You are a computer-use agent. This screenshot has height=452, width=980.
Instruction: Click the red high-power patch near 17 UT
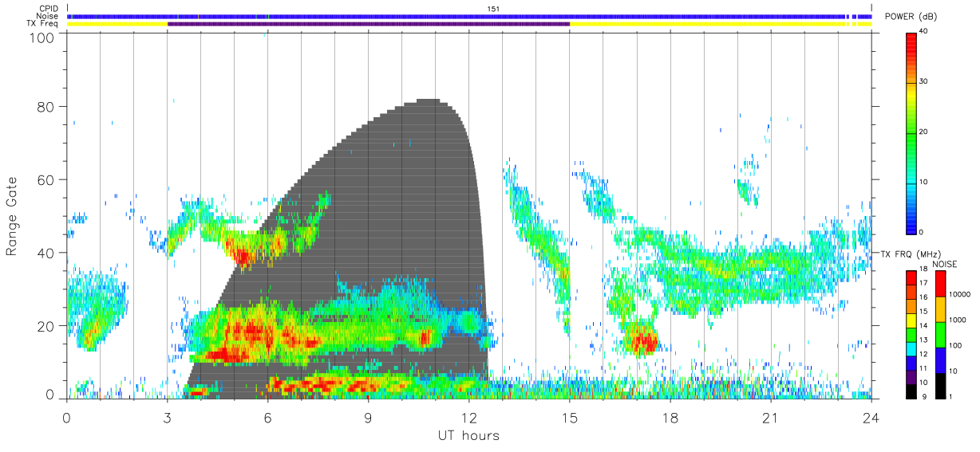click(641, 343)
